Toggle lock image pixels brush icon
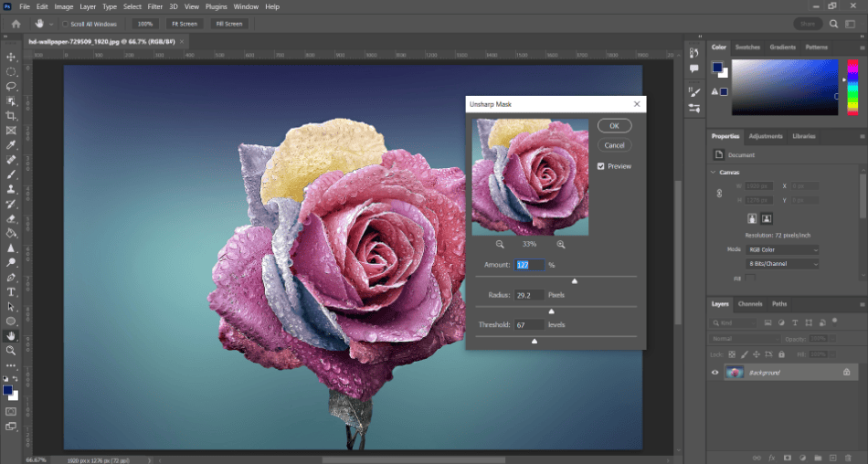This screenshot has width=868, height=464. coord(744,354)
